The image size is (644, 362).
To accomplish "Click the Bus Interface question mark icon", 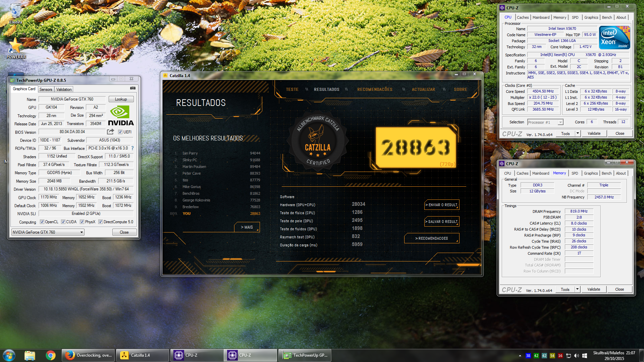I will (132, 148).
